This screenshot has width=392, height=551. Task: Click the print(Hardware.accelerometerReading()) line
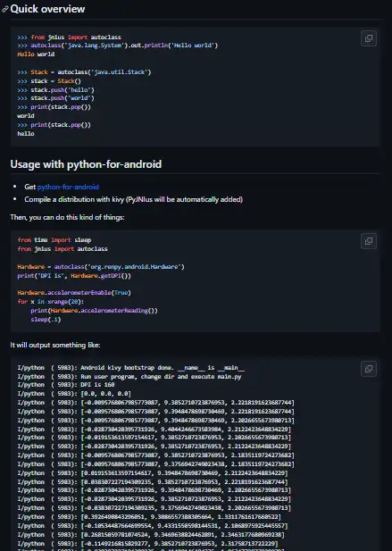[x=94, y=310]
